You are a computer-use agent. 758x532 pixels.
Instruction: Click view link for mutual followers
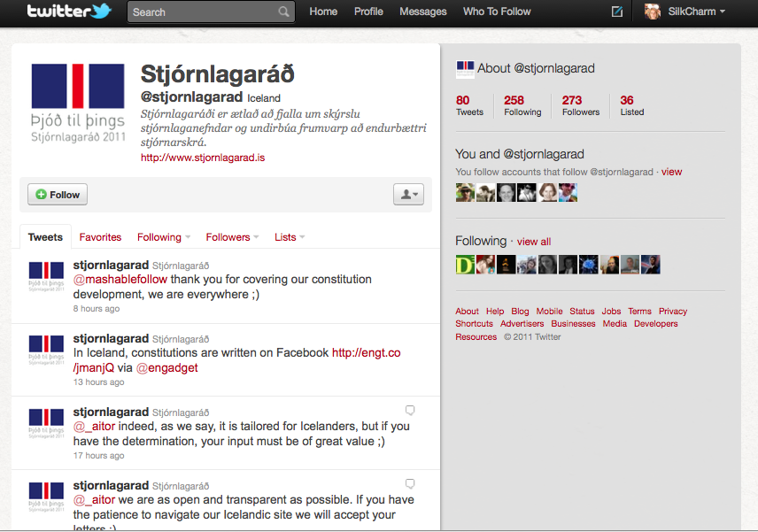point(671,172)
